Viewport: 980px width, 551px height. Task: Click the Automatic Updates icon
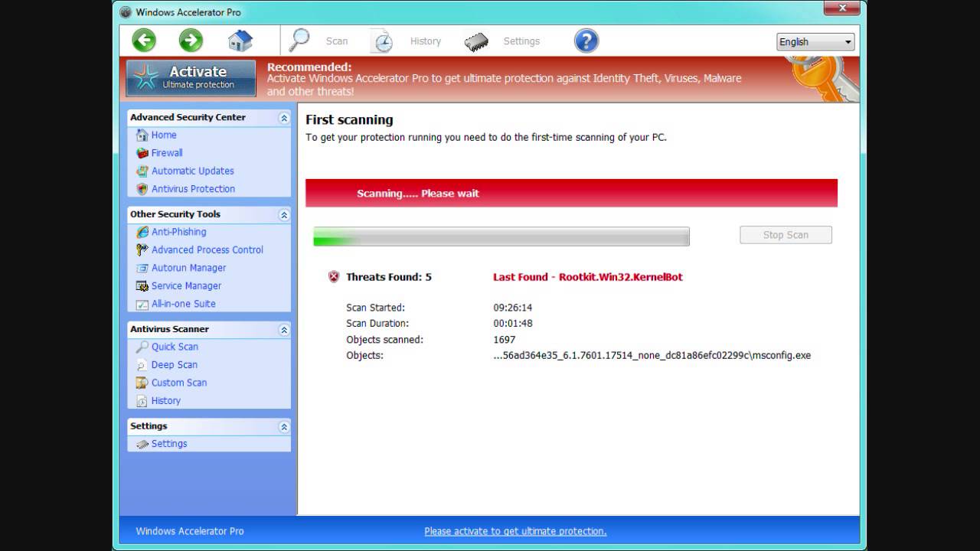[x=142, y=171]
